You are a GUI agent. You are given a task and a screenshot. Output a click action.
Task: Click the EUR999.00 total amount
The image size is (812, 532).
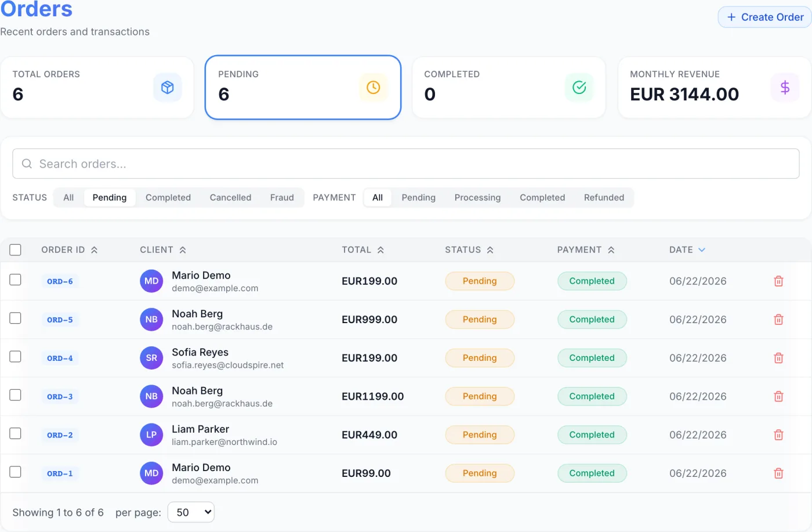[369, 320]
